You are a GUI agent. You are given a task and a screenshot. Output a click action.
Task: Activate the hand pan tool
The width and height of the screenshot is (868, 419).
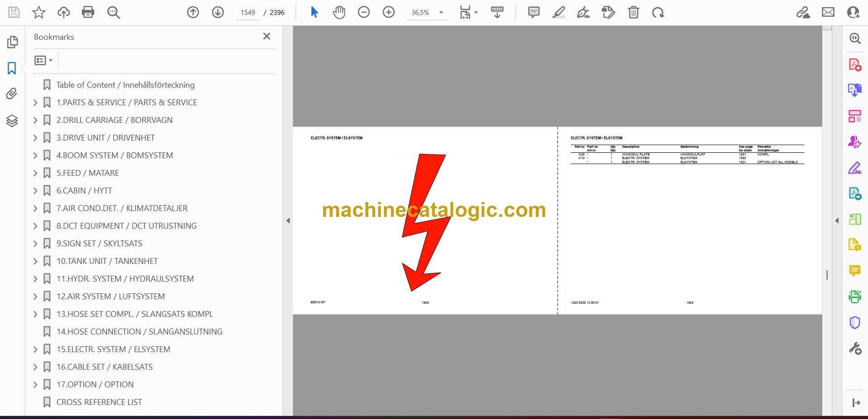[339, 12]
